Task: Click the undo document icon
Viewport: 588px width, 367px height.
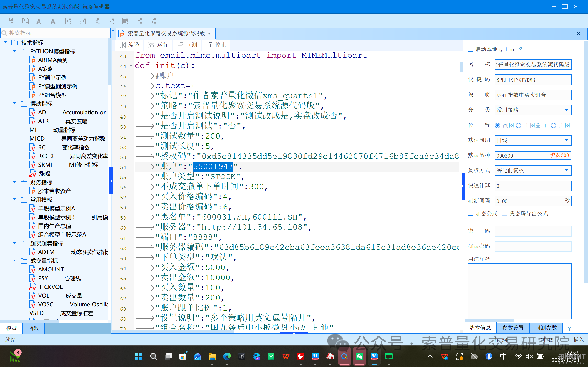Action: [68, 21]
